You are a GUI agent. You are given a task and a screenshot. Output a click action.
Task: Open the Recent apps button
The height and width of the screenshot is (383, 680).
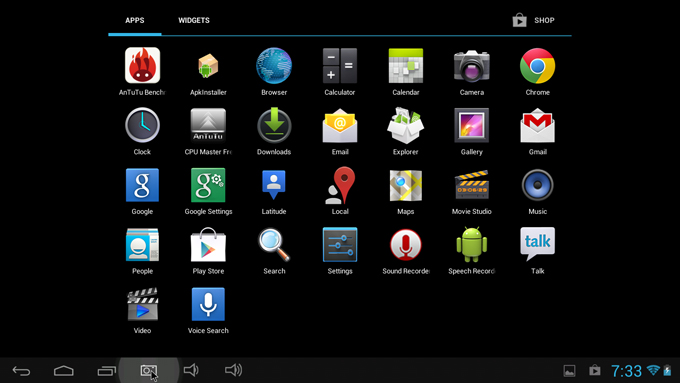point(107,370)
